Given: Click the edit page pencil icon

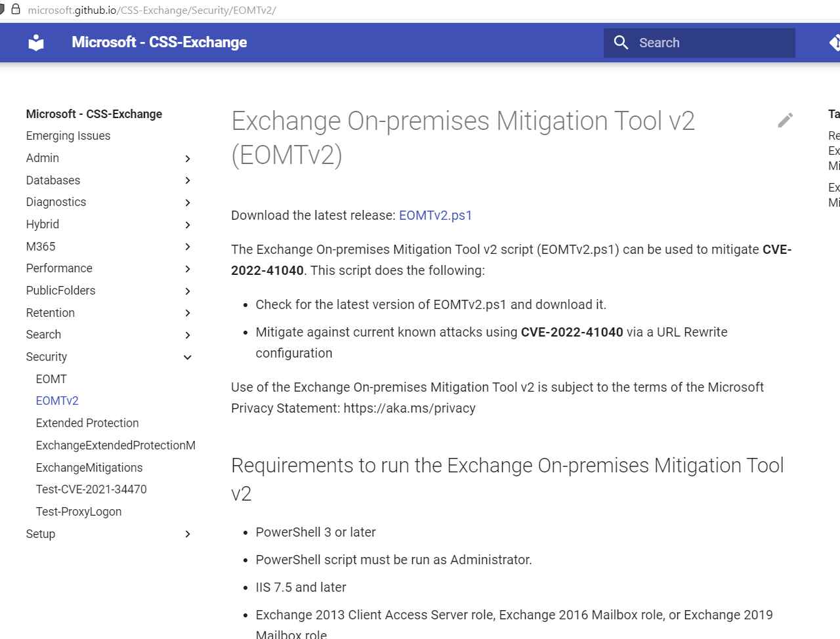Looking at the screenshot, I should (x=785, y=120).
